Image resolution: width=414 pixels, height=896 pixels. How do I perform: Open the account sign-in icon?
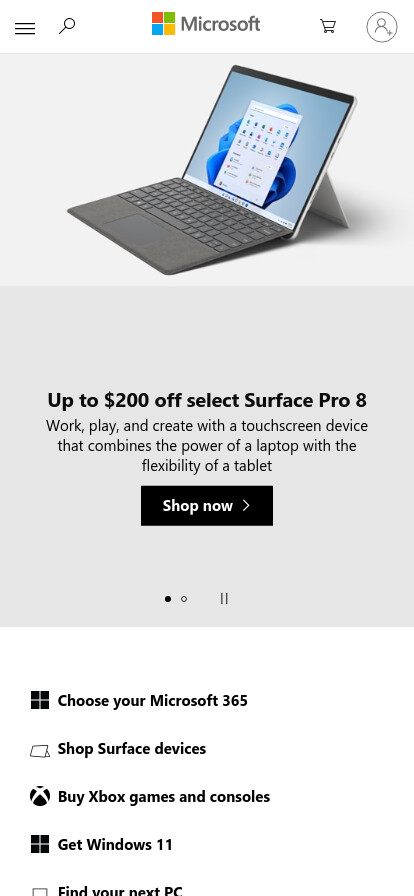tap(382, 27)
